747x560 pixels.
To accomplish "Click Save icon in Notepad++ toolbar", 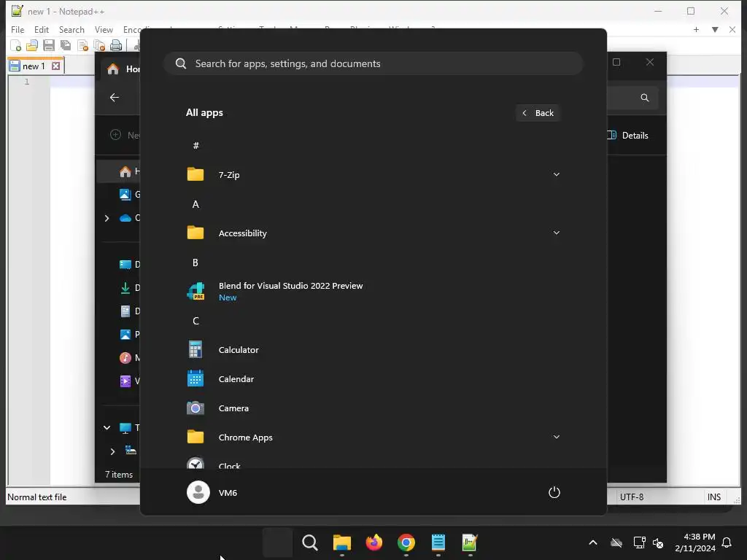I will click(49, 45).
